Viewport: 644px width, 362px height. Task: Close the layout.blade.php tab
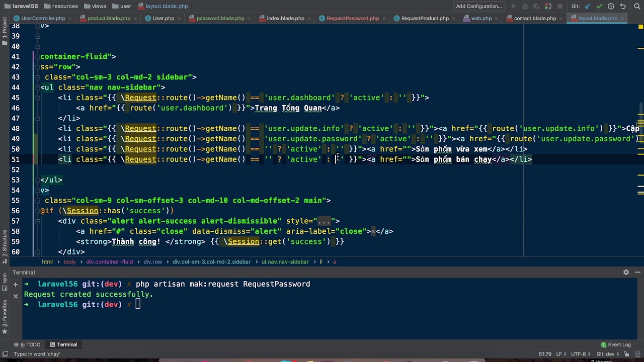(622, 19)
